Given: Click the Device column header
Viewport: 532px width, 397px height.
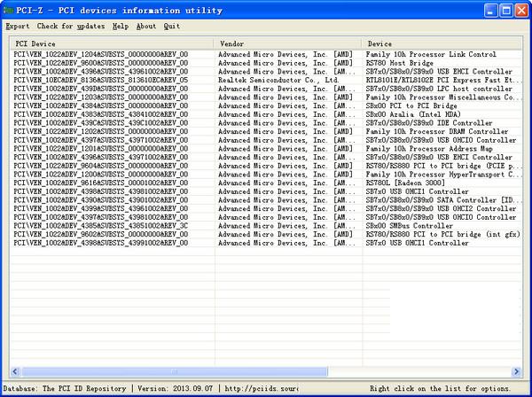Looking at the screenshot, I should (x=442, y=43).
